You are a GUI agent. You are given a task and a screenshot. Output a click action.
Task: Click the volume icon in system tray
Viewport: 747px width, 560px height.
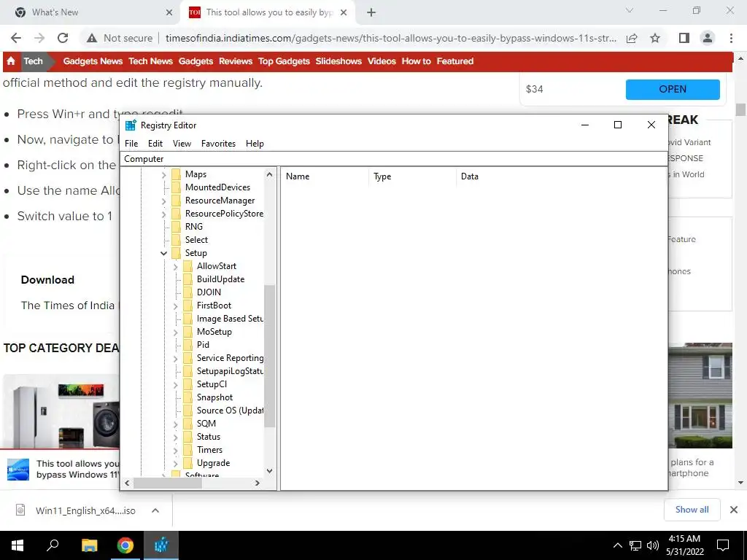pos(653,545)
